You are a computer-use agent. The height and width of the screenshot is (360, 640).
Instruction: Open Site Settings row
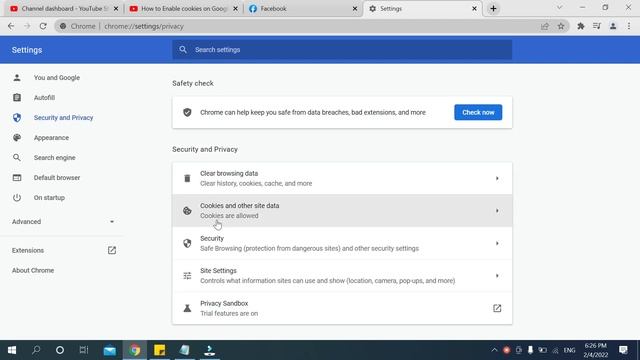pos(342,276)
